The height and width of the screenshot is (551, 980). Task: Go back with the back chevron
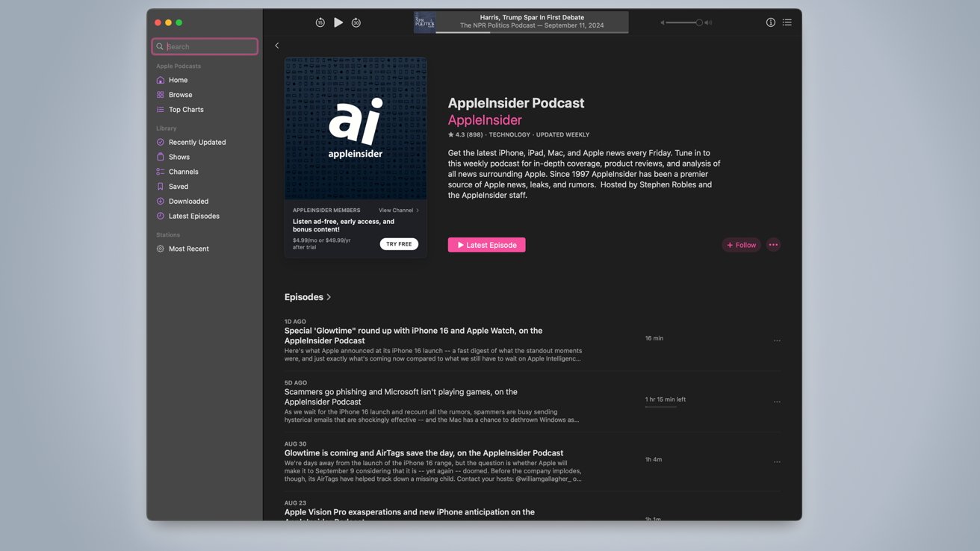pyautogui.click(x=276, y=46)
